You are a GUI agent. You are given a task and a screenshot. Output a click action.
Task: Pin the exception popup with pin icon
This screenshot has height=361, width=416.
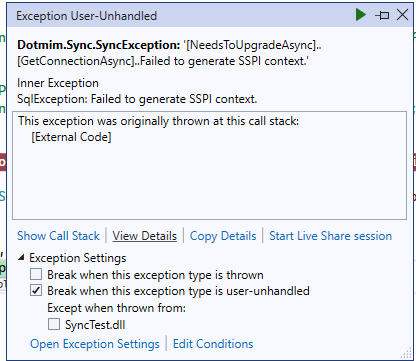click(x=382, y=15)
